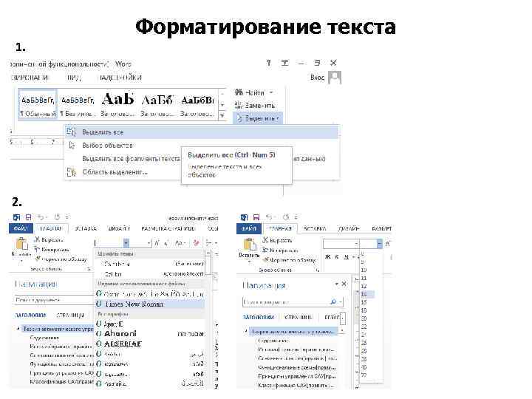Click Redo icon in left Word window

click(x=57, y=217)
